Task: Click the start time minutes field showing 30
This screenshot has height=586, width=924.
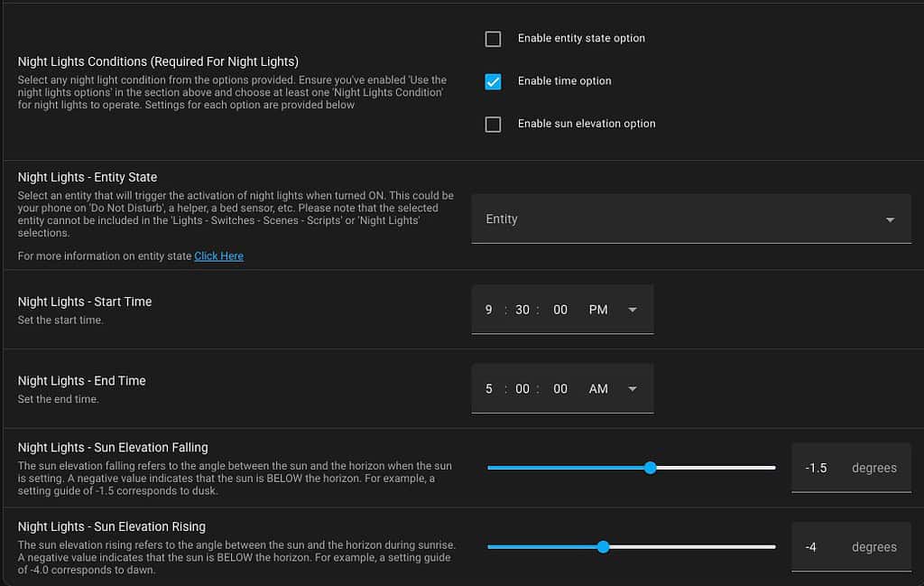Action: 522,310
